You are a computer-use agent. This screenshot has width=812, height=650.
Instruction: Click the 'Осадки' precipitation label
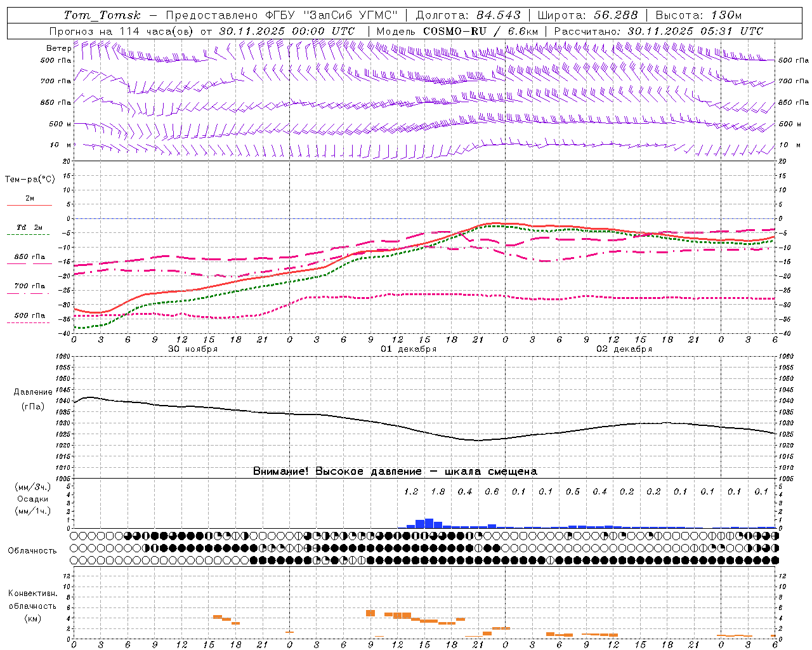point(32,499)
